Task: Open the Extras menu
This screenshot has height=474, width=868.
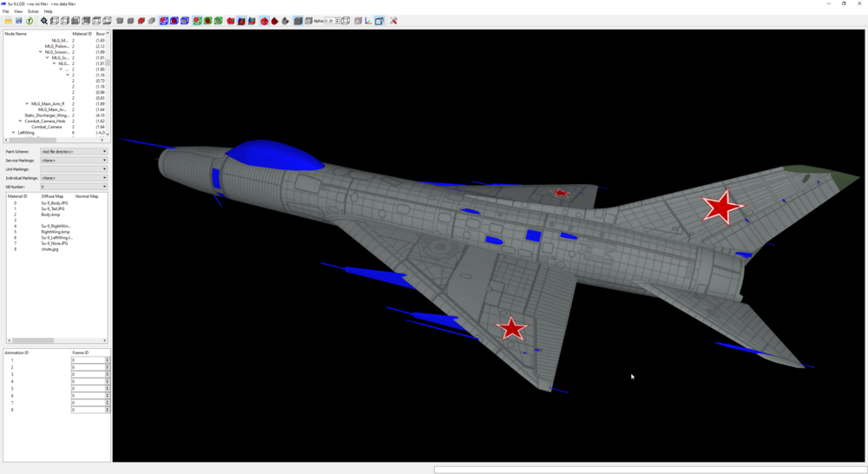Action: pos(33,11)
